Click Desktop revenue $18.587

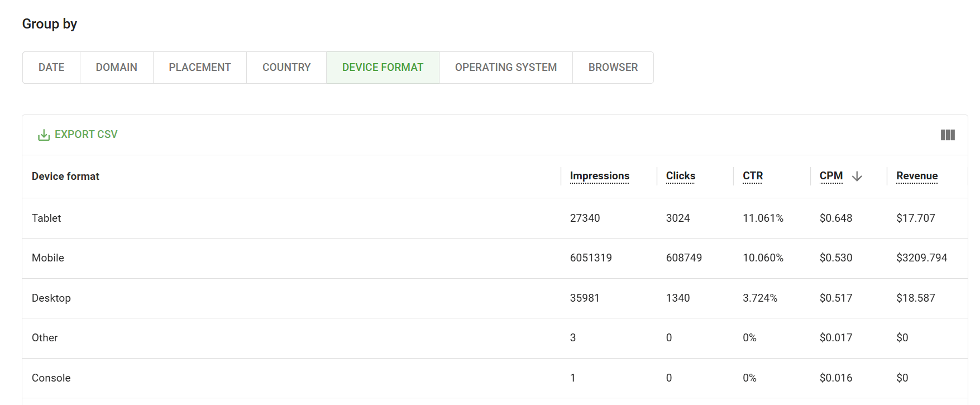[916, 298]
